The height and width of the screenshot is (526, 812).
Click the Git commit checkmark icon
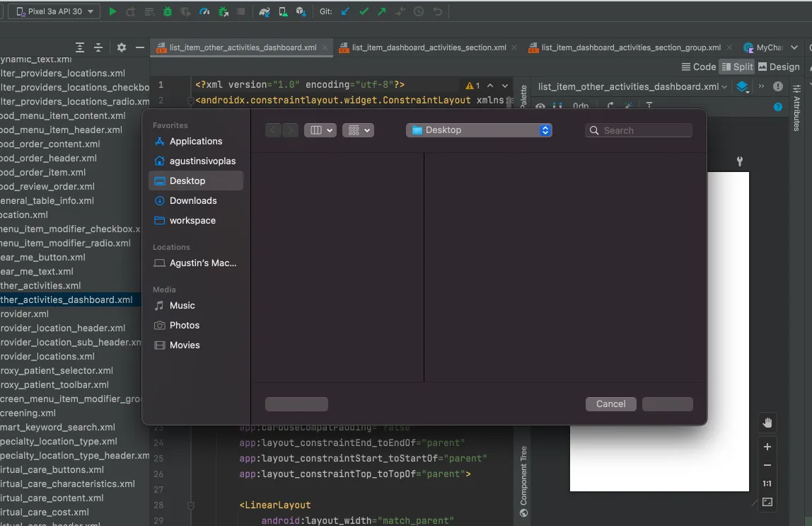click(x=364, y=11)
